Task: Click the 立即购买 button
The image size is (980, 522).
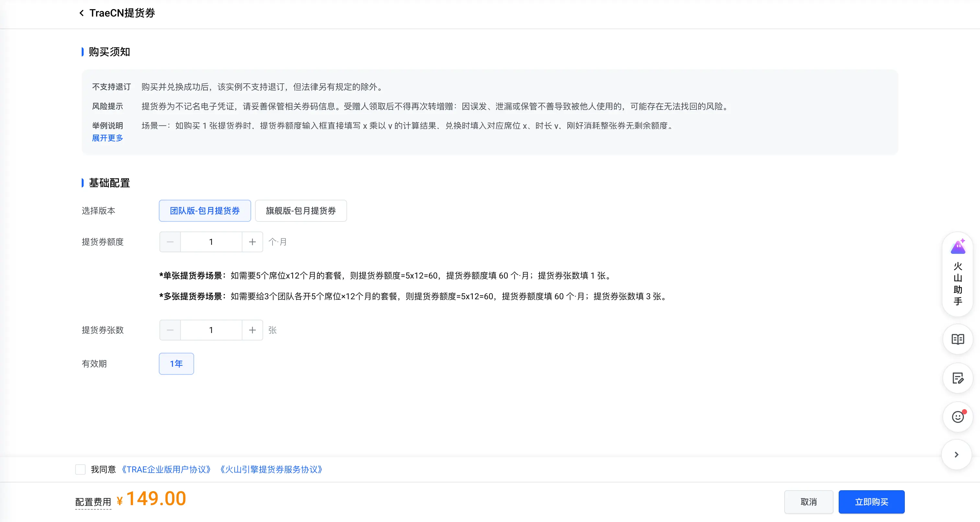Action: pos(871,502)
